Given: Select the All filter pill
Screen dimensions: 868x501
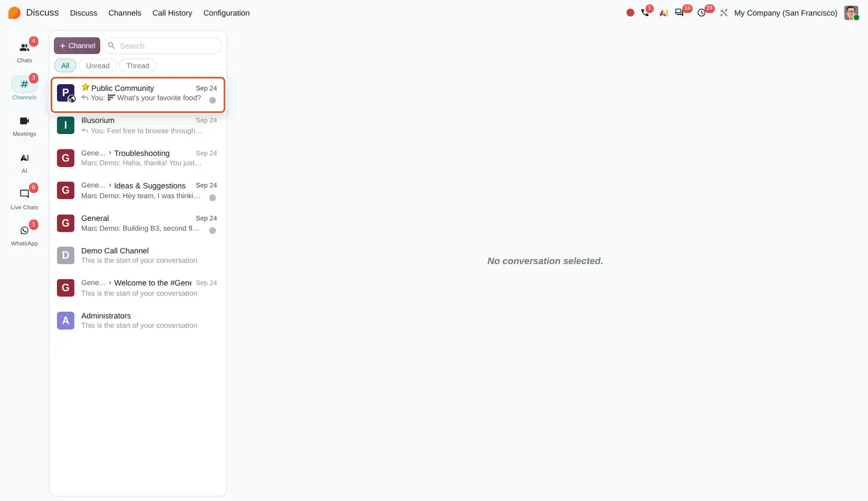Looking at the screenshot, I should click(x=65, y=66).
